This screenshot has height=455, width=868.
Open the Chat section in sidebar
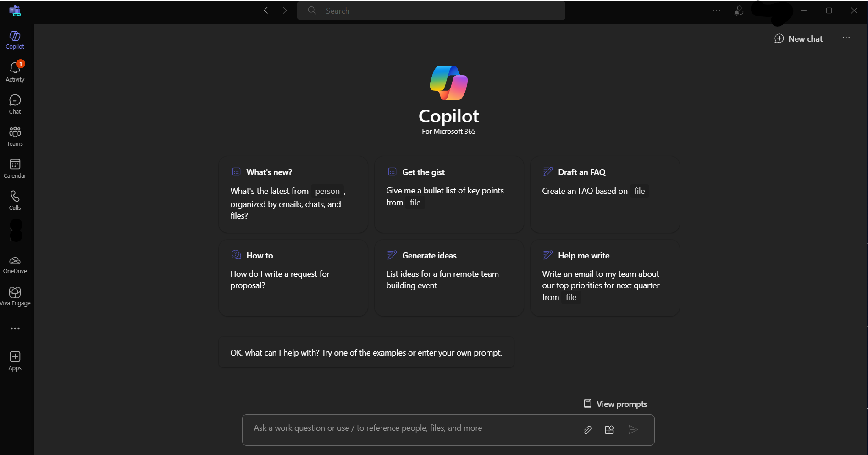pyautogui.click(x=15, y=104)
